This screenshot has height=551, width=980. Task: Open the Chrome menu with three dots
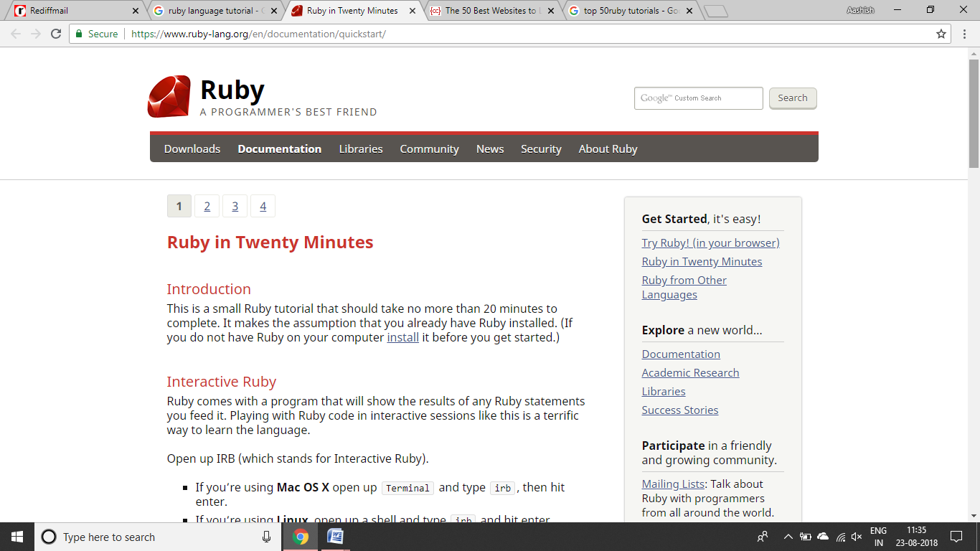963,34
